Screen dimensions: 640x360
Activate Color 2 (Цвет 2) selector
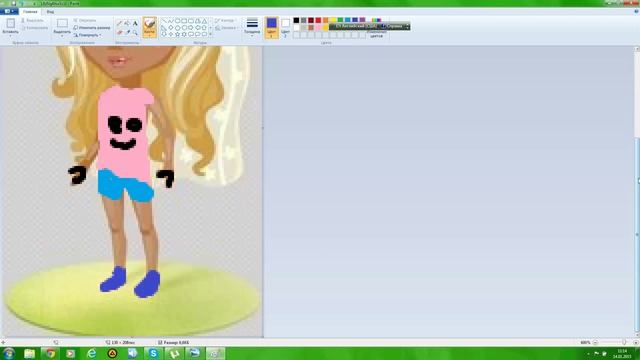pyautogui.click(x=285, y=27)
